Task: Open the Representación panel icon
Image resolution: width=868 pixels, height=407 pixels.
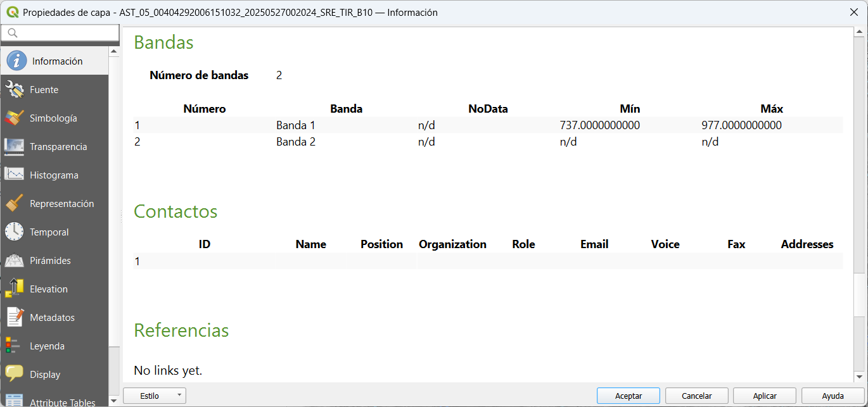Action: coord(14,203)
